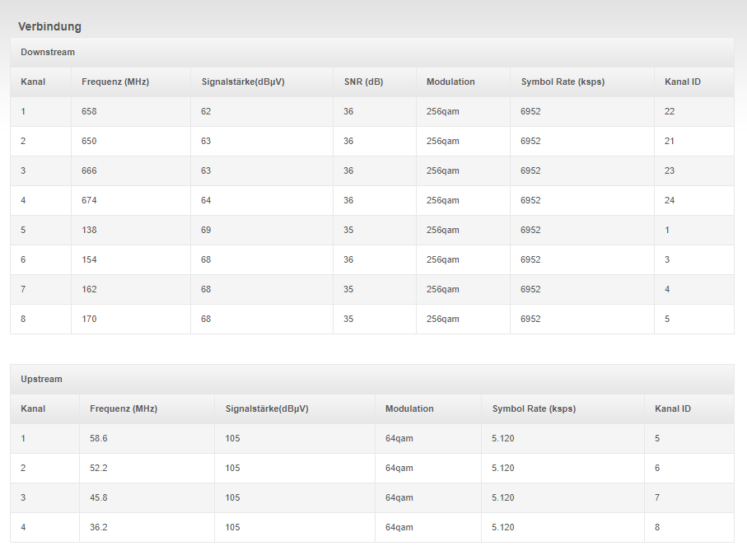The width and height of the screenshot is (747, 560).
Task: Click Upstream Signalstärke(dBµV) column header
Action: pos(267,408)
